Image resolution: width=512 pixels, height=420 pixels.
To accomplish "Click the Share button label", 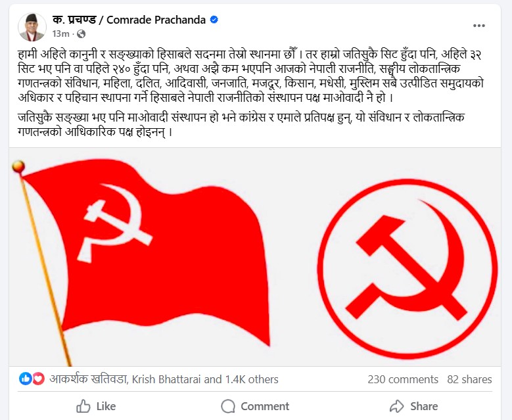I will click(424, 406).
